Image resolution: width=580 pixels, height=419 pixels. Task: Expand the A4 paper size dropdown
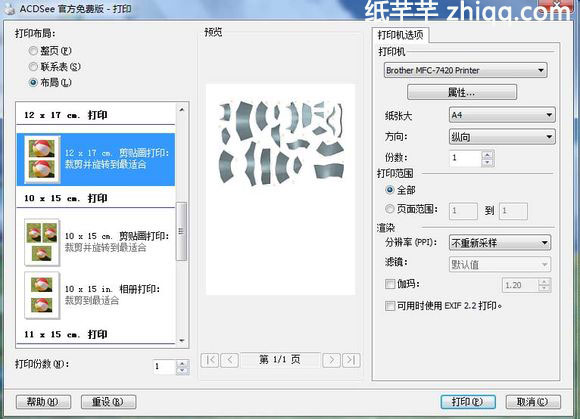coord(502,115)
